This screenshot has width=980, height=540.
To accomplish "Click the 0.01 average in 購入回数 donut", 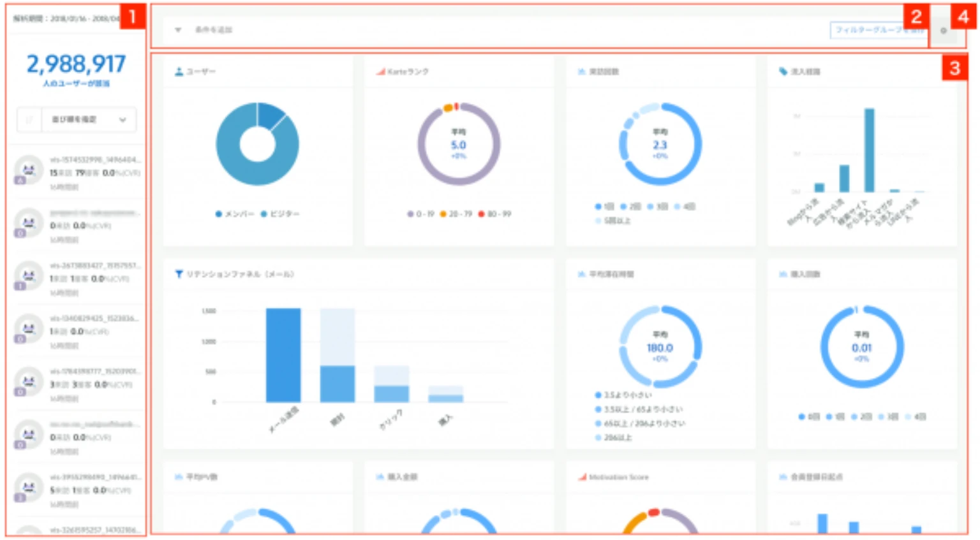I will pyautogui.click(x=861, y=347).
